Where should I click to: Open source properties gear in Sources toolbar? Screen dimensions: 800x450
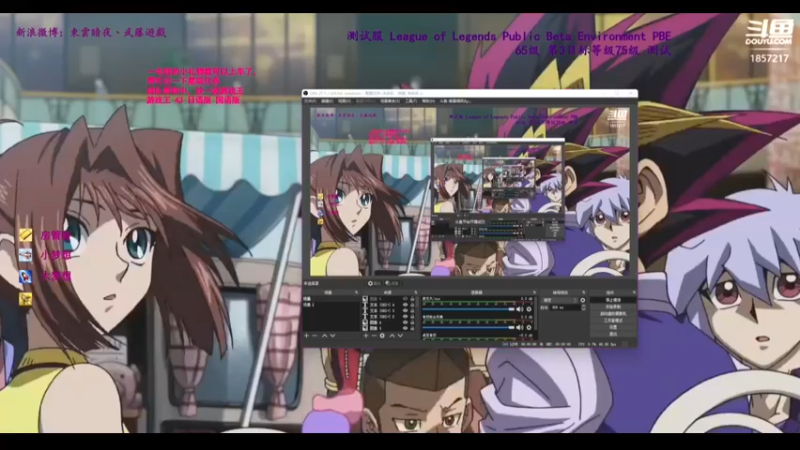[382, 336]
